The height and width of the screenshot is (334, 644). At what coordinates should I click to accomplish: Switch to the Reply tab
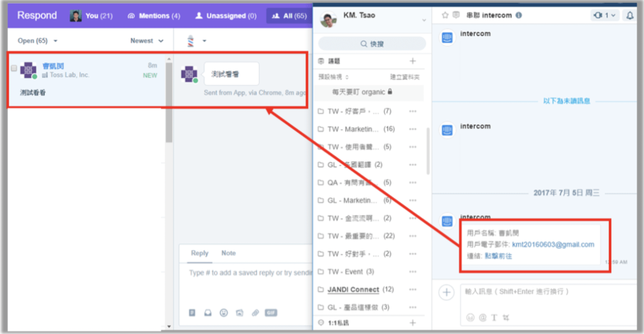[200, 253]
